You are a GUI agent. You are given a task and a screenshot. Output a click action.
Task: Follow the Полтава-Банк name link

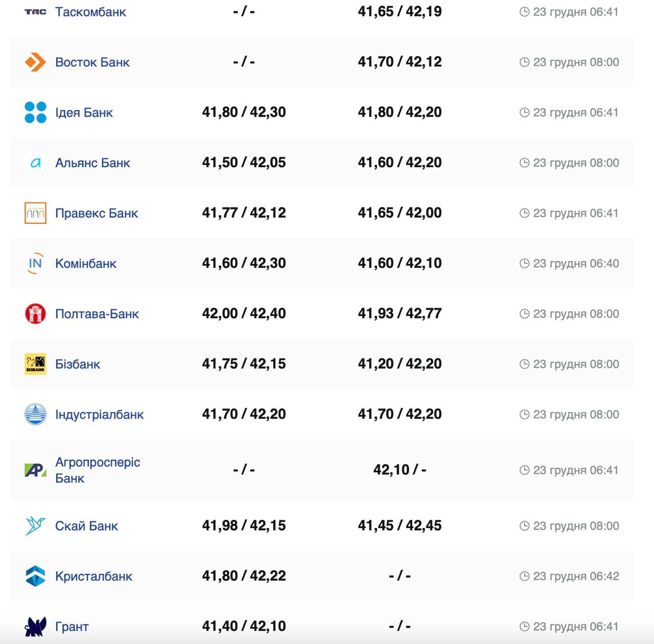click(97, 314)
